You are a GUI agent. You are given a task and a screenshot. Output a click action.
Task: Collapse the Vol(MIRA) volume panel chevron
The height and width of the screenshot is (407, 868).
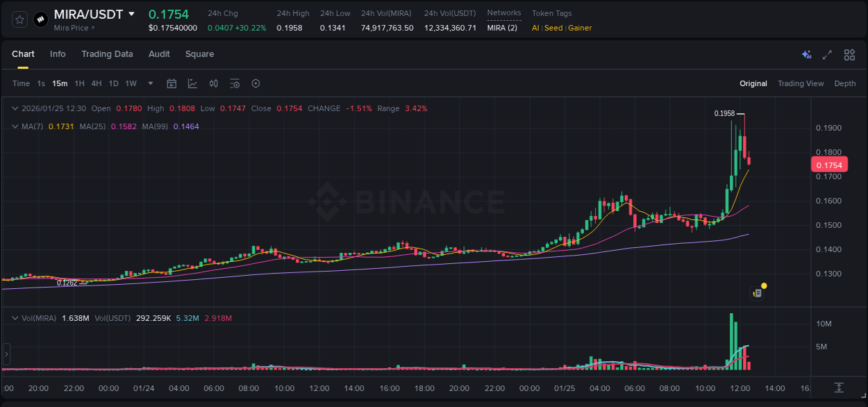pos(14,317)
